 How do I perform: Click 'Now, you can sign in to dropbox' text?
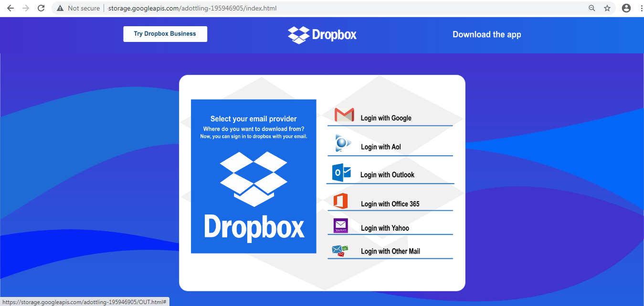click(253, 136)
